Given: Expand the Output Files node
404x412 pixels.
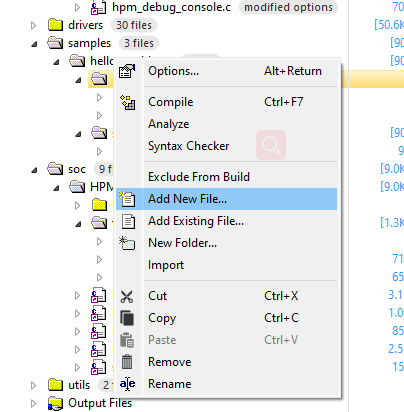Looking at the screenshot, I should [x=33, y=403].
